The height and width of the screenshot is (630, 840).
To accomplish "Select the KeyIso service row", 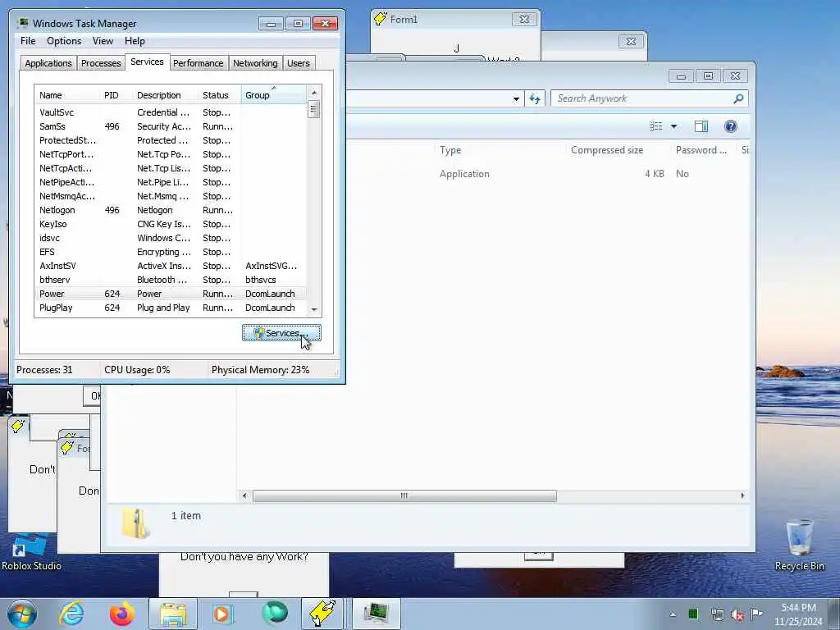I will pyautogui.click(x=171, y=224).
